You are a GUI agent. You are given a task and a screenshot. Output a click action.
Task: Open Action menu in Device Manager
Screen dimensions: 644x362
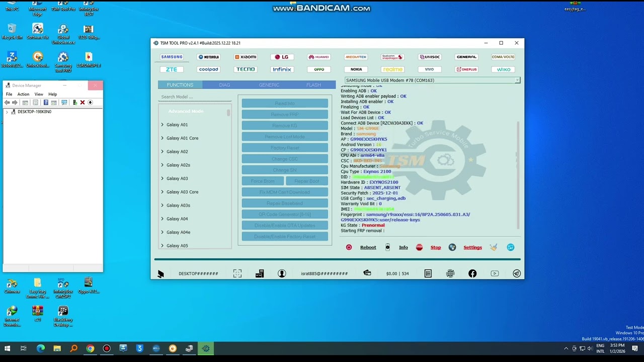[x=23, y=94]
